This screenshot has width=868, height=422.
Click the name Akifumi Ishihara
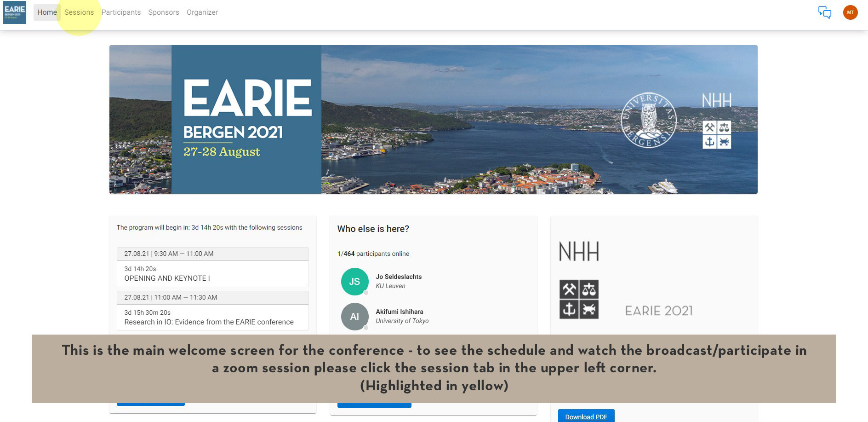click(x=400, y=312)
